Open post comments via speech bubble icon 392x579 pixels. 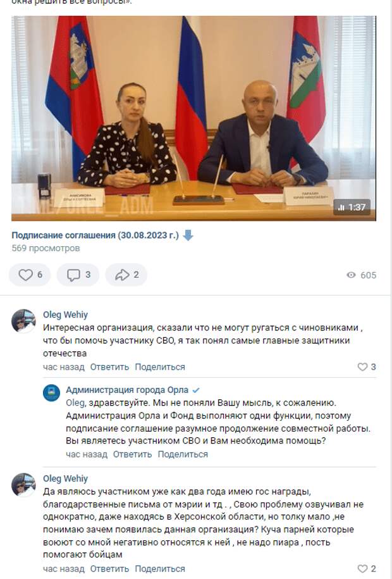pos(78,275)
